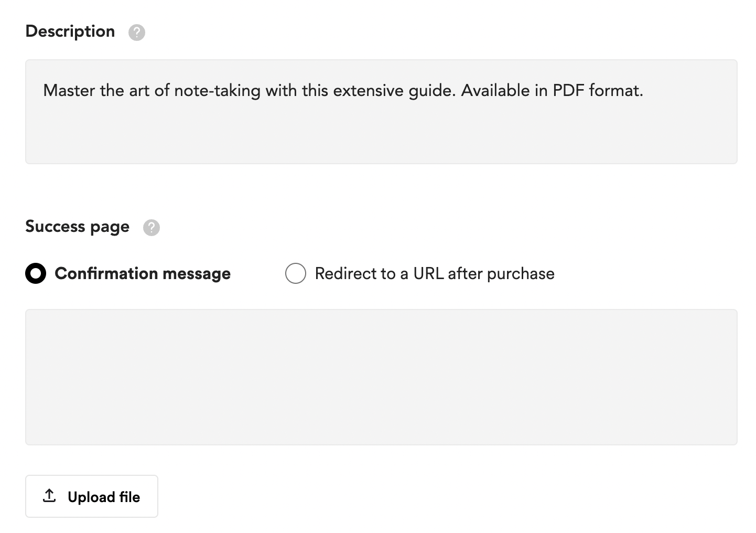This screenshot has height=533, width=756.
Task: Open the Success page help tooltip icon
Action: 152,228
